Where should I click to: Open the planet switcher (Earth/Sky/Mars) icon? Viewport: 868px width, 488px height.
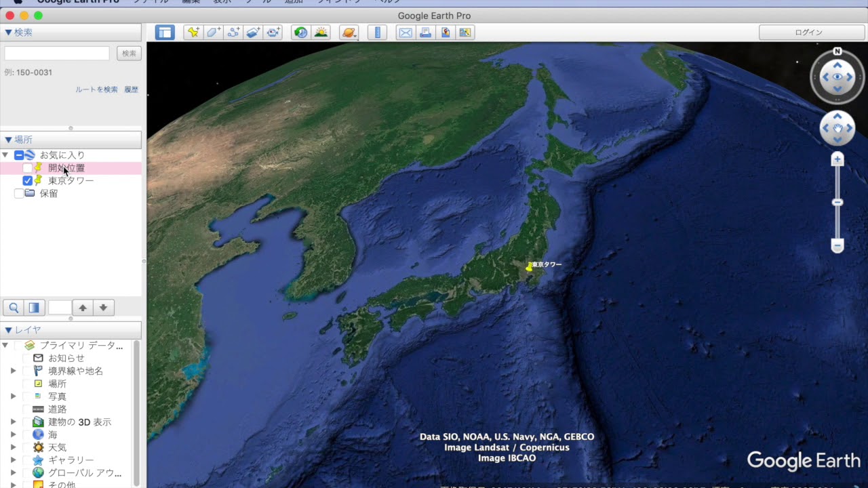click(349, 32)
